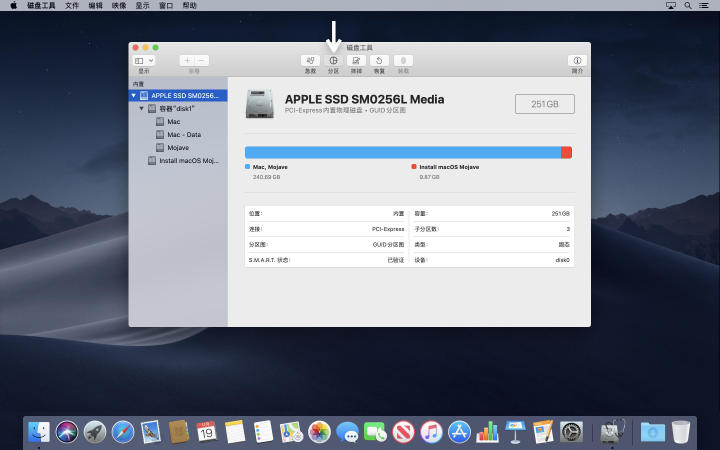Select the Mac - Data volume

click(178, 135)
